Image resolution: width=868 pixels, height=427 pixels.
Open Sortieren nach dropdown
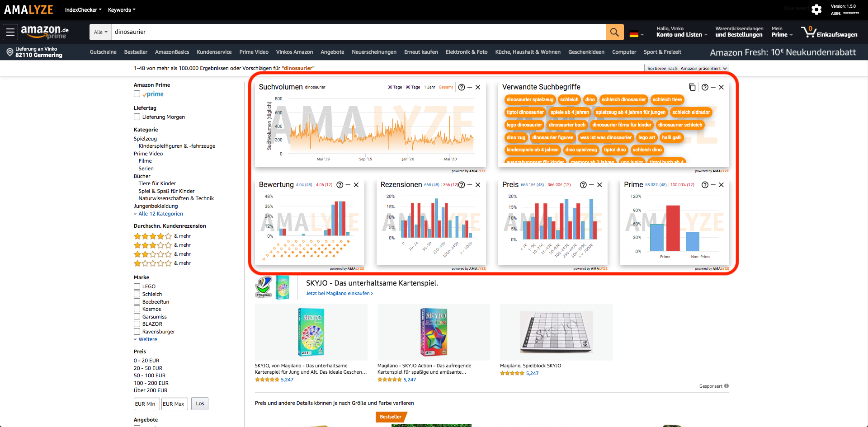[x=686, y=68]
